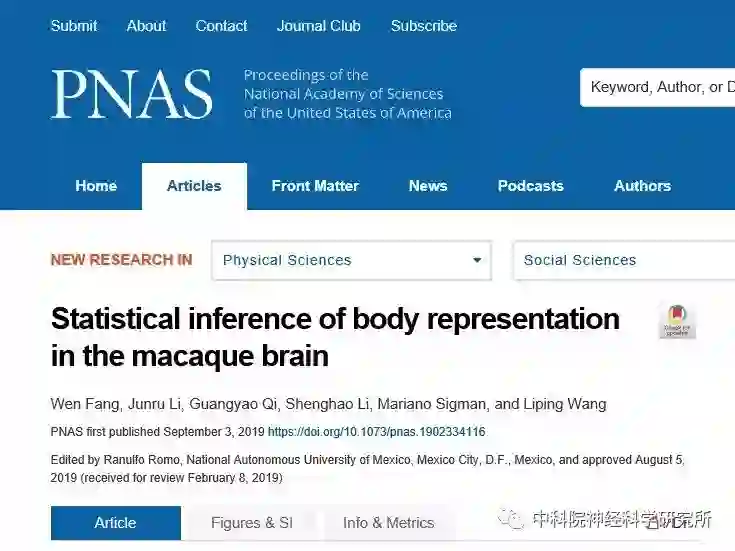Image resolution: width=735 pixels, height=551 pixels.
Task: Click the "Proceedings of the National Academy" tagline
Action: point(347,94)
